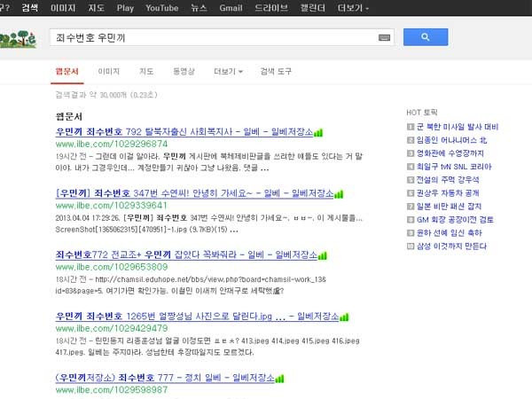Click rank 5 badge beside 전설의 주먹 강우석
532x399 pixels.
click(411, 179)
